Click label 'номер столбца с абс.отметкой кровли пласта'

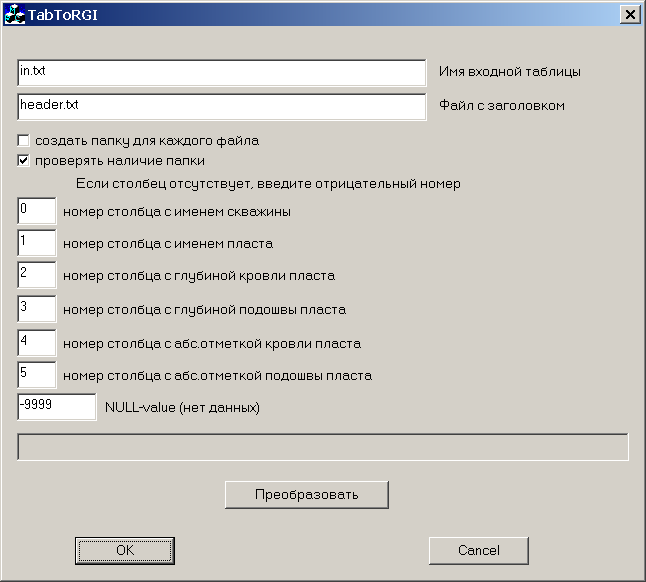(x=212, y=344)
